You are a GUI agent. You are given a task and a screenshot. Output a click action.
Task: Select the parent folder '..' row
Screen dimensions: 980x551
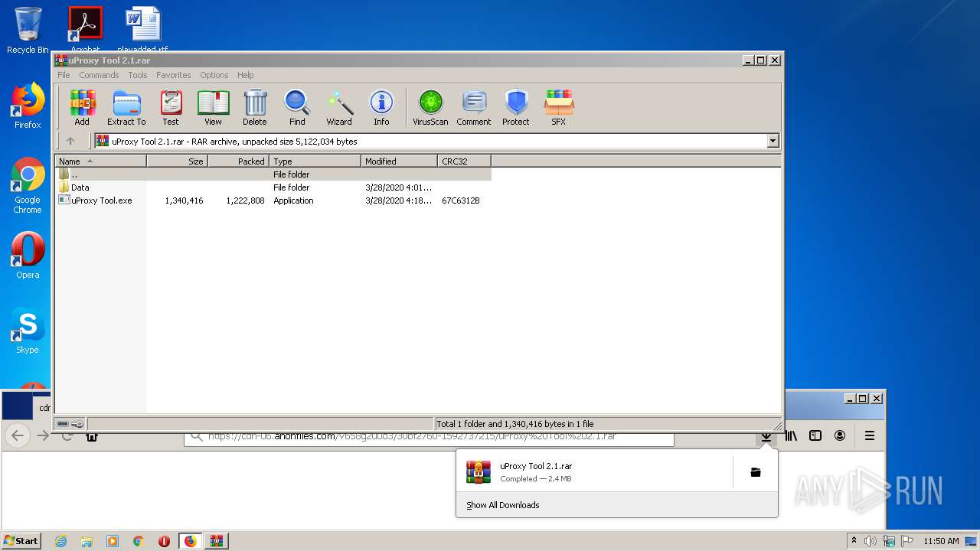point(273,174)
